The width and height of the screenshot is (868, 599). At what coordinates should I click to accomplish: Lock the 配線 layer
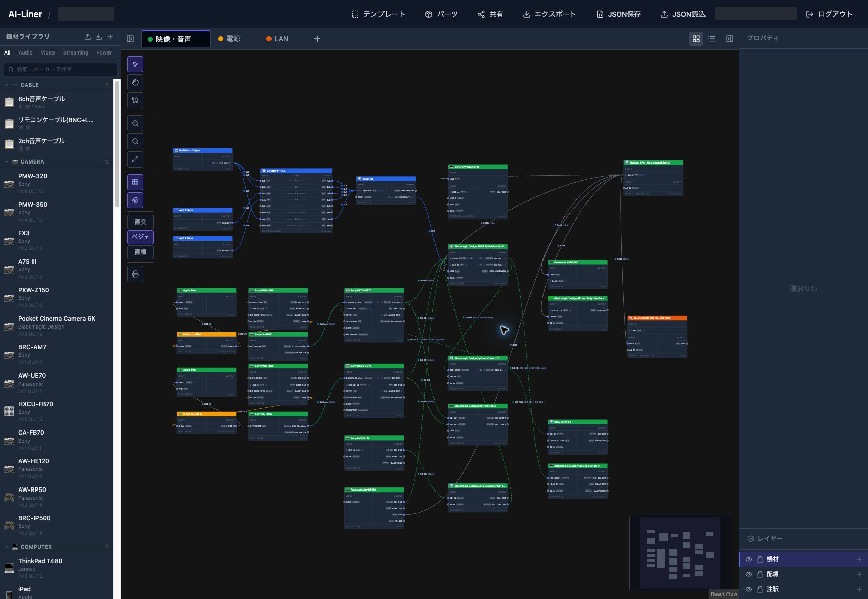click(x=760, y=574)
